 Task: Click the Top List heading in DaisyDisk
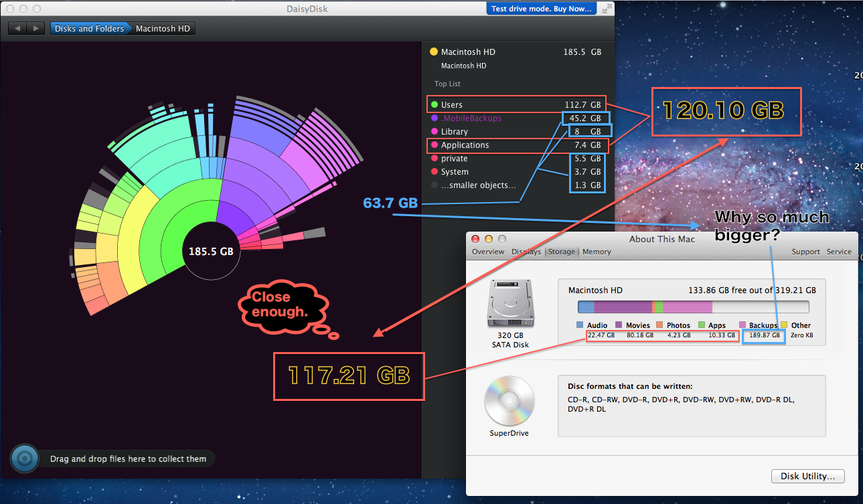447,84
